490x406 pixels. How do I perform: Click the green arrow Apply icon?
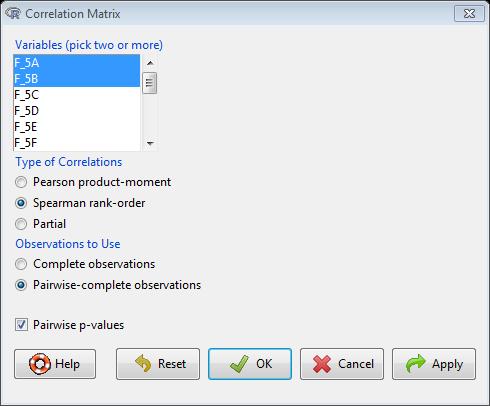pos(415,363)
